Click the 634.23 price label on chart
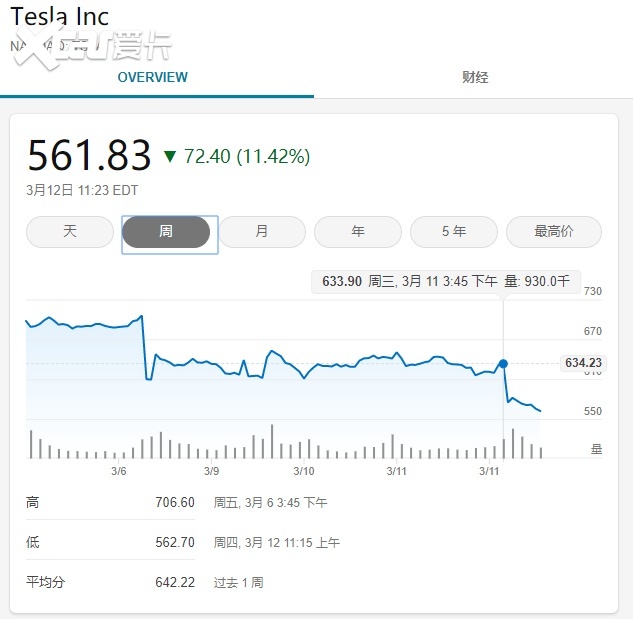Viewport: 633px width, 619px height. tap(582, 363)
